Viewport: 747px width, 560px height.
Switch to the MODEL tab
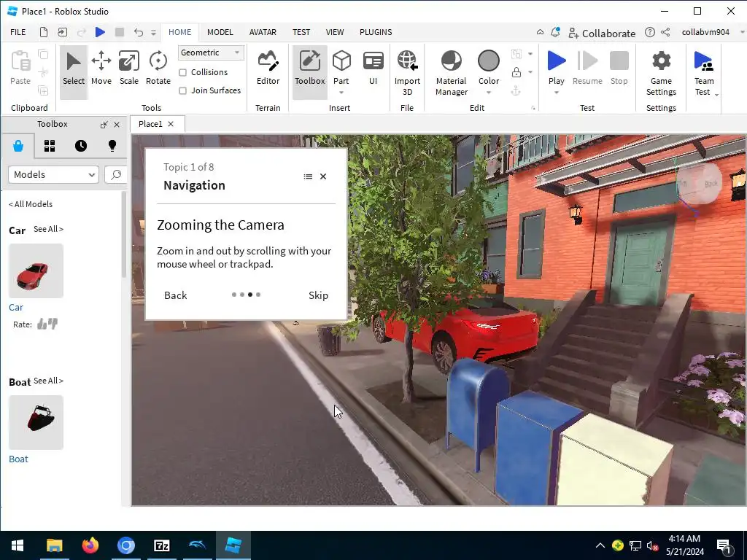click(x=220, y=32)
